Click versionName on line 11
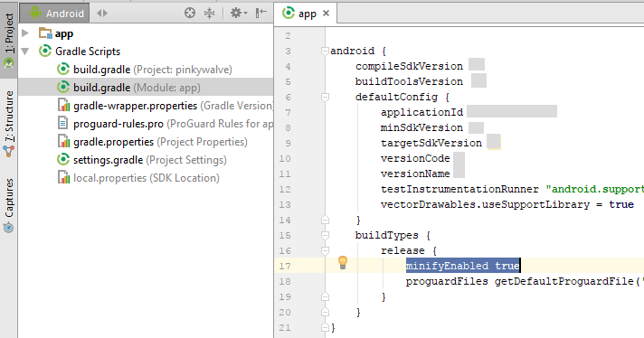This screenshot has height=338, width=644. (415, 174)
